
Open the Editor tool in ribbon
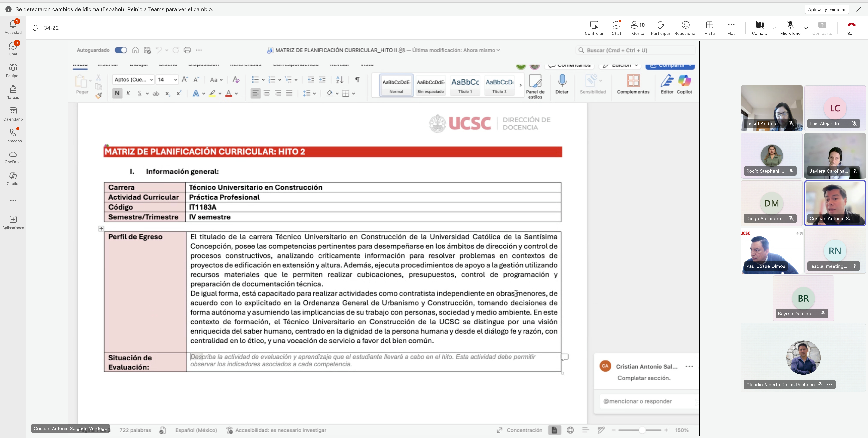tap(667, 81)
